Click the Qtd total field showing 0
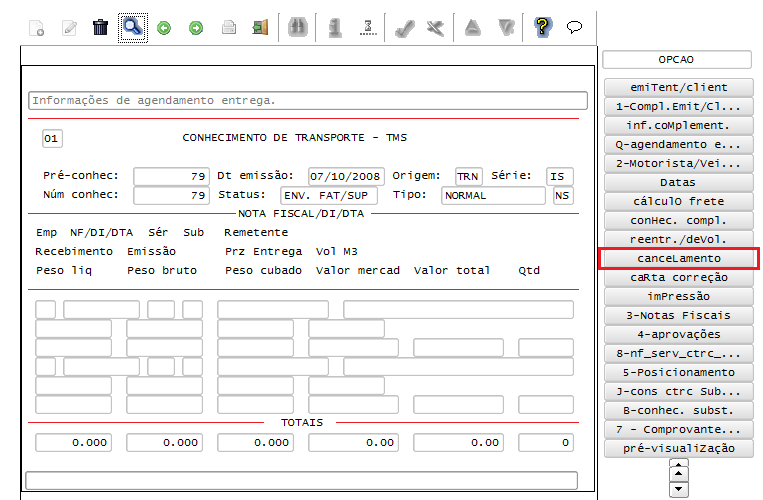Image resolution: width=763 pixels, height=500 pixels. 545,443
